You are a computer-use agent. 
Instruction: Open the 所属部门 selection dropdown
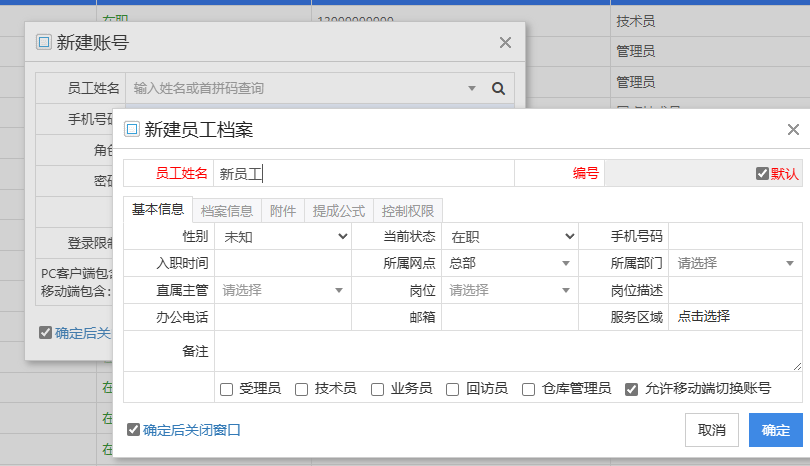[734, 263]
